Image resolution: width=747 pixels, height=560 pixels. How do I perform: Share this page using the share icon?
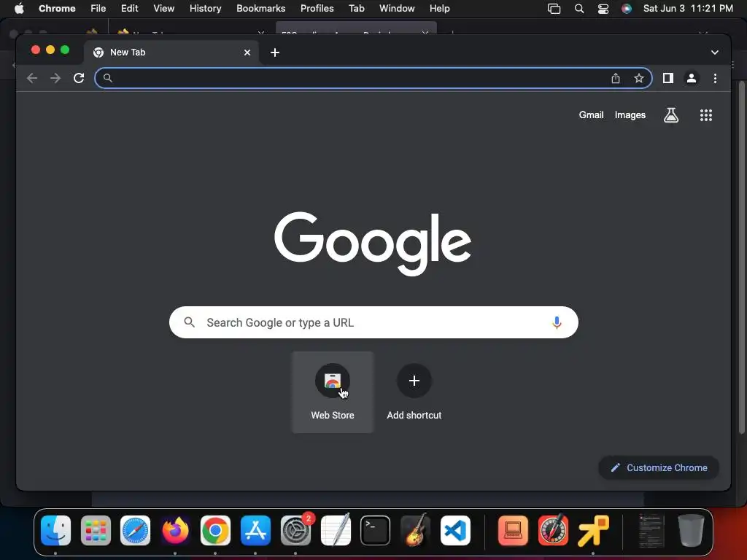tap(616, 78)
